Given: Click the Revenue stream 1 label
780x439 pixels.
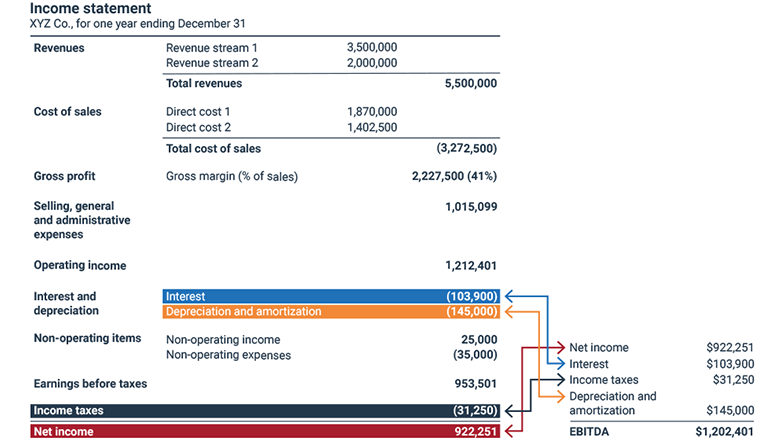Looking at the screenshot, I should pos(211,47).
